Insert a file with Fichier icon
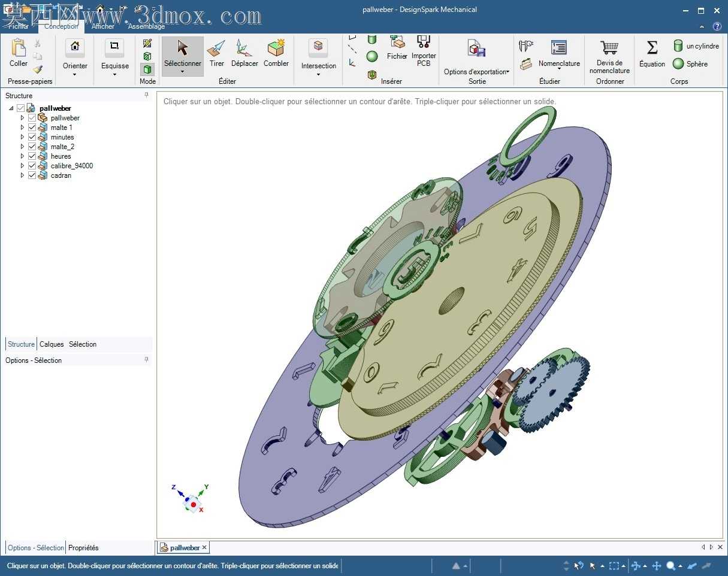Image resolution: width=728 pixels, height=576 pixels. click(x=397, y=42)
